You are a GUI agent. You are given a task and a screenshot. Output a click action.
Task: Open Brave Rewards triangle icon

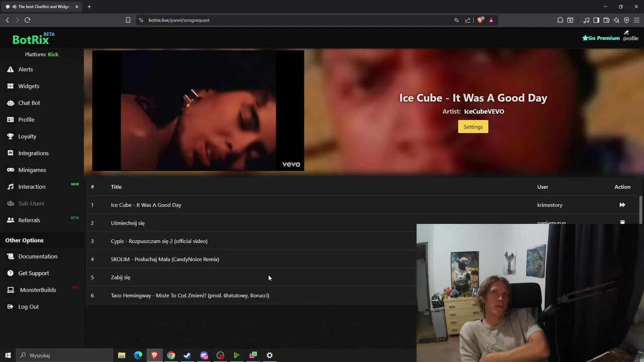coord(491,20)
